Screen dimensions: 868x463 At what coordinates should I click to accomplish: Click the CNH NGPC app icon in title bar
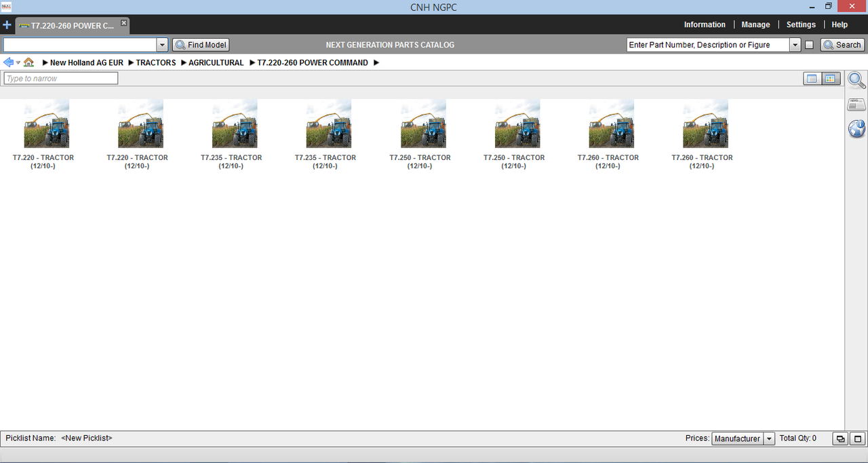(x=7, y=6)
